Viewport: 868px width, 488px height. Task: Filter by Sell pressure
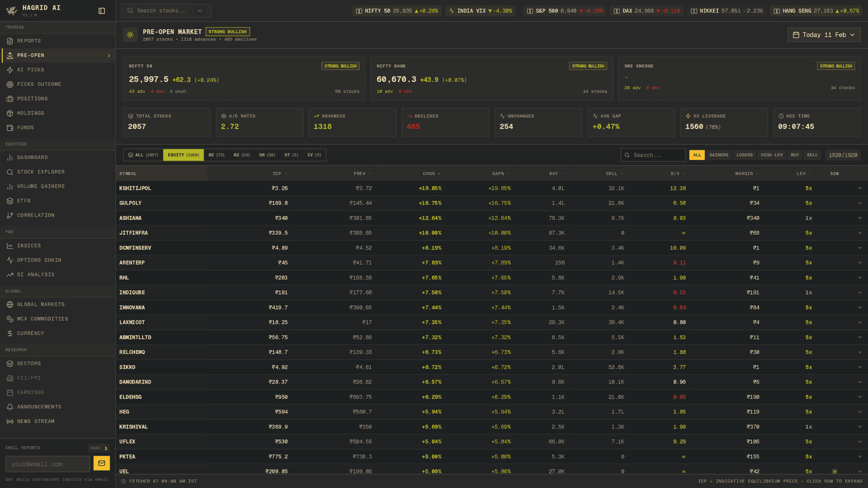point(812,155)
